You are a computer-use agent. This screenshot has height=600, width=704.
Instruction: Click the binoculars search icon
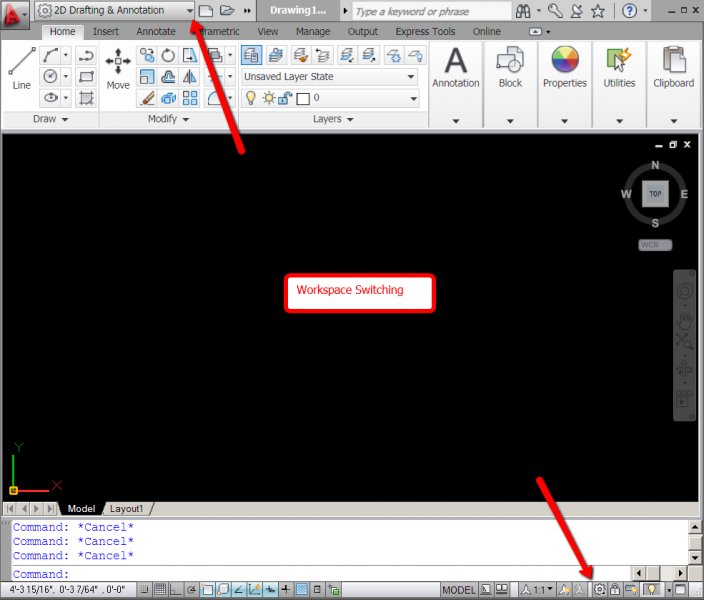(523, 11)
